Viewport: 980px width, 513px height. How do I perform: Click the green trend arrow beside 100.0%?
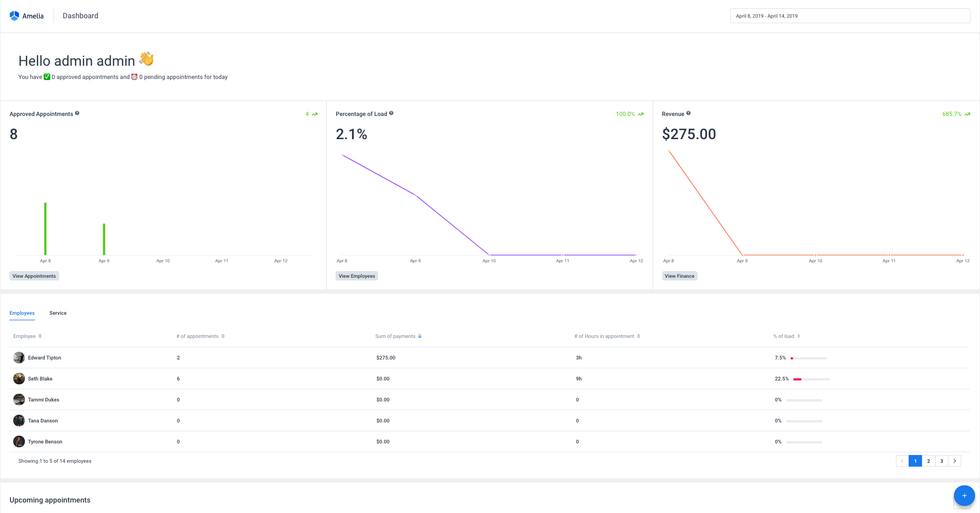[x=641, y=114]
